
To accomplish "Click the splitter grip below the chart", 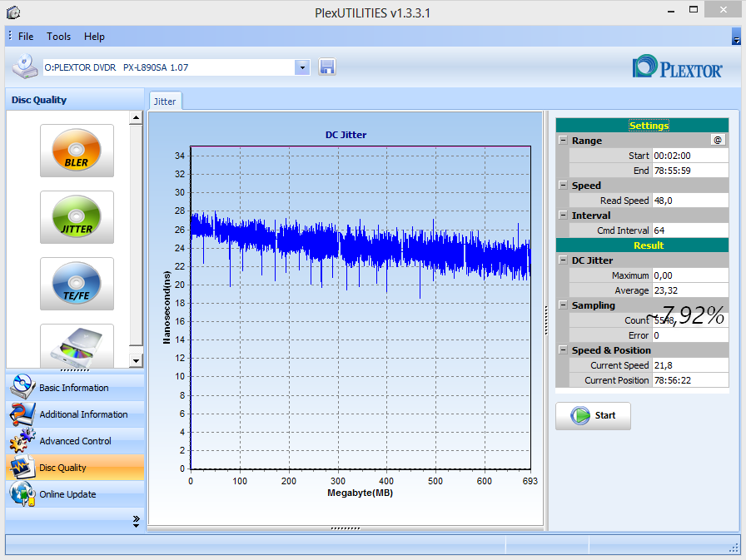I will point(346,528).
